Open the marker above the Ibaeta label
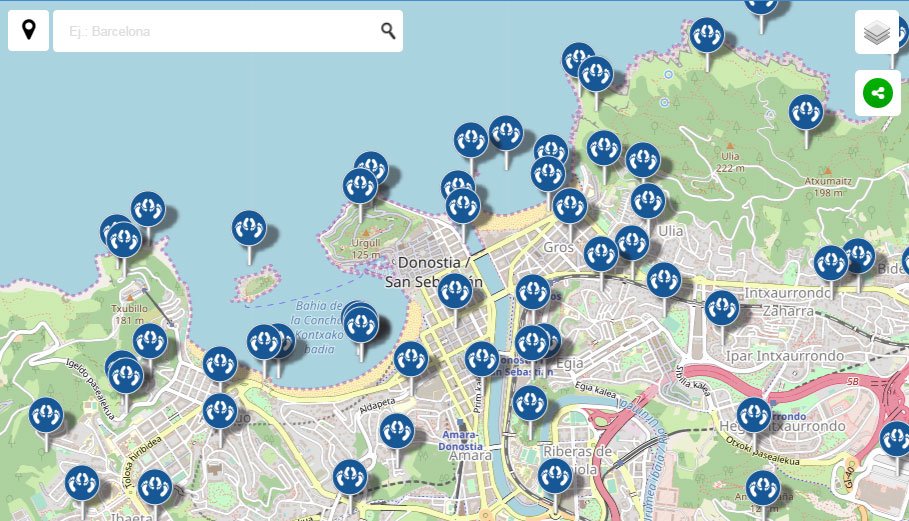 coord(155,487)
